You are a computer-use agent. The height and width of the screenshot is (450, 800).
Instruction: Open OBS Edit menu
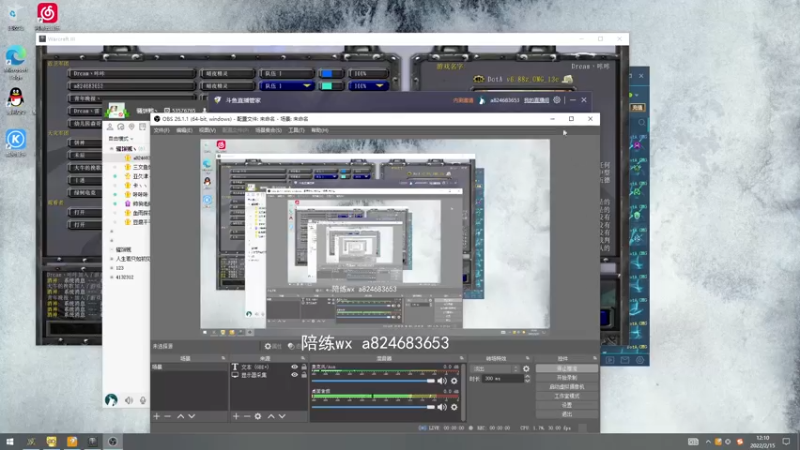click(x=184, y=131)
